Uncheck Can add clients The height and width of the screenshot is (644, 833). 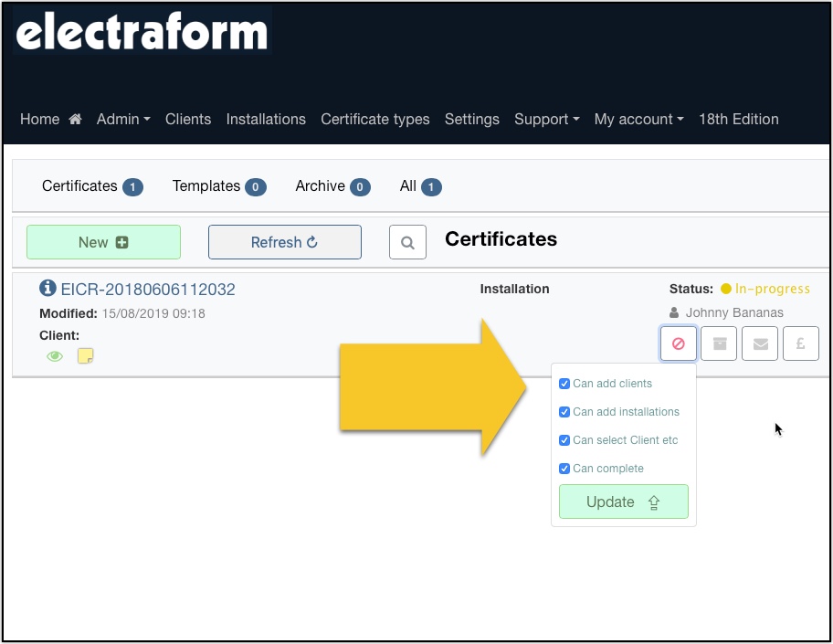coord(564,384)
